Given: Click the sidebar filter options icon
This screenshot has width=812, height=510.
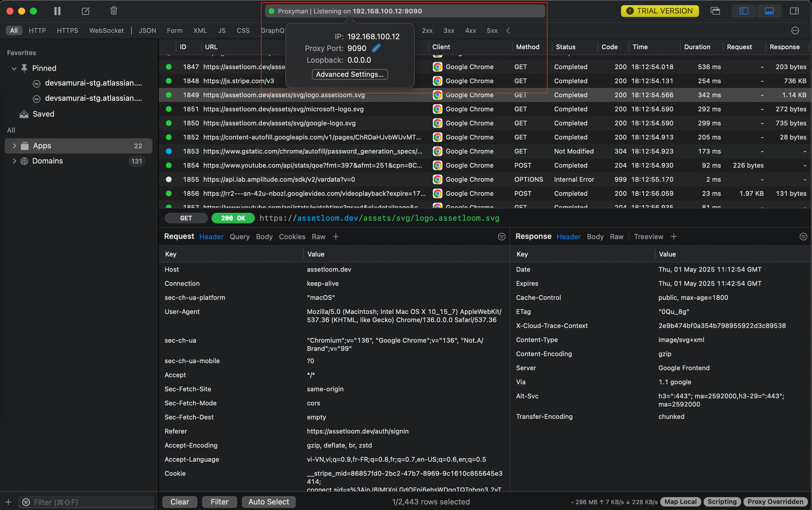Looking at the screenshot, I should [x=26, y=502].
